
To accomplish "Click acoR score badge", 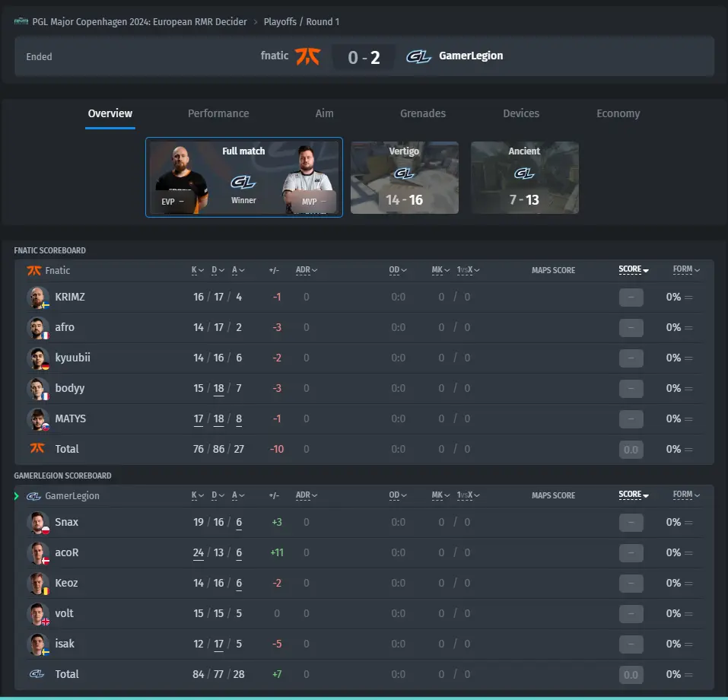I will coord(631,552).
